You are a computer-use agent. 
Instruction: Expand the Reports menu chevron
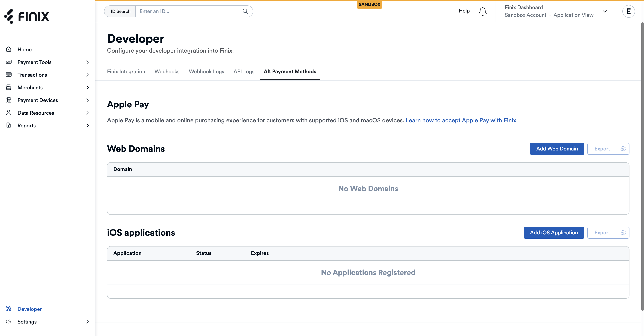click(x=87, y=125)
